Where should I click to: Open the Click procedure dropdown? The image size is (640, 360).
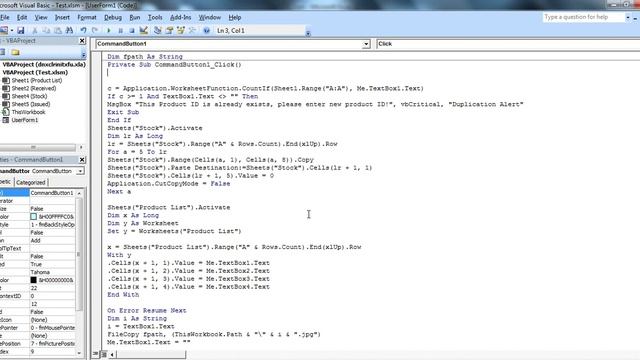508,44
